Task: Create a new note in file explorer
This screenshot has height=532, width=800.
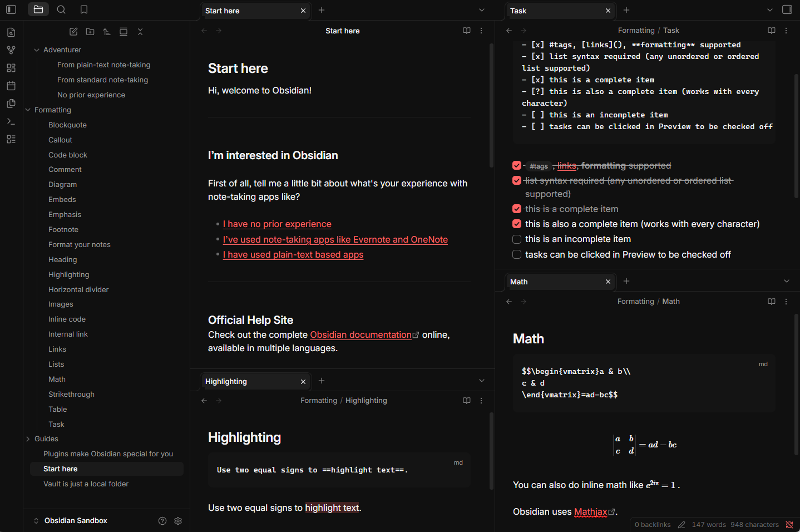Action: pos(73,32)
